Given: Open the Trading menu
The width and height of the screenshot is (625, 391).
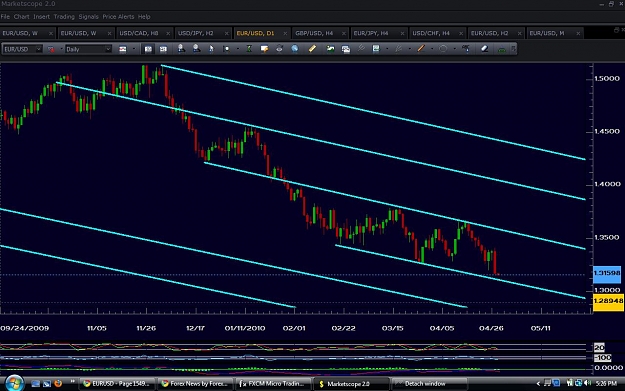Looking at the screenshot, I should coord(64,17).
